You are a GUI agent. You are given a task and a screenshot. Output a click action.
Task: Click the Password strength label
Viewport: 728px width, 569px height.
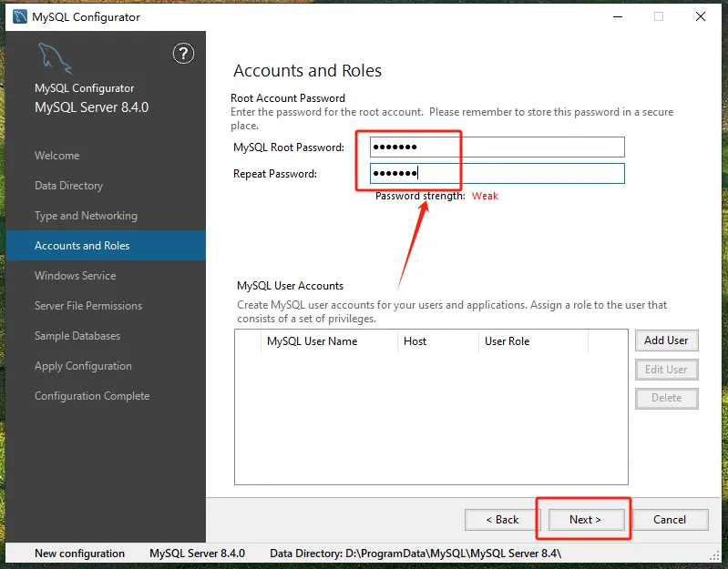[x=420, y=196]
